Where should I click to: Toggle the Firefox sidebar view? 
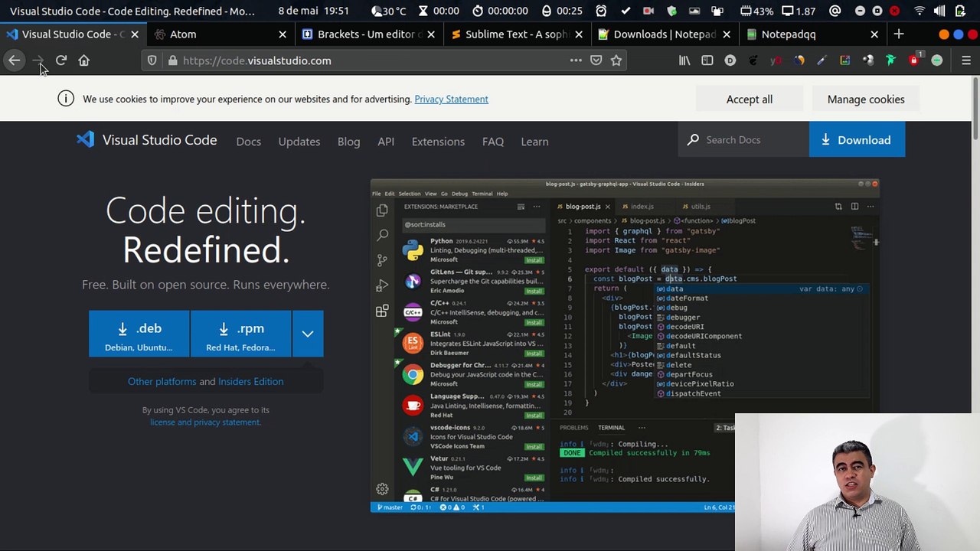(x=707, y=60)
